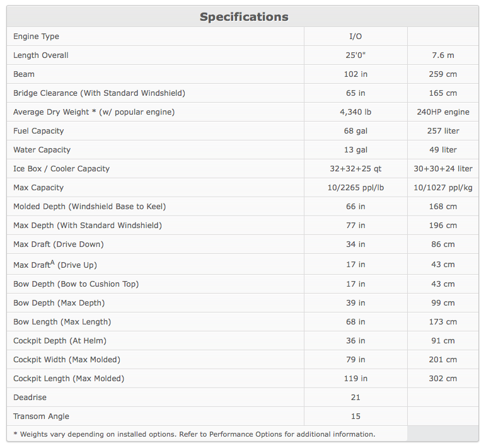Select the Max Draft (Drive Up) label
This screenshot has height=448, width=486.
(x=55, y=264)
